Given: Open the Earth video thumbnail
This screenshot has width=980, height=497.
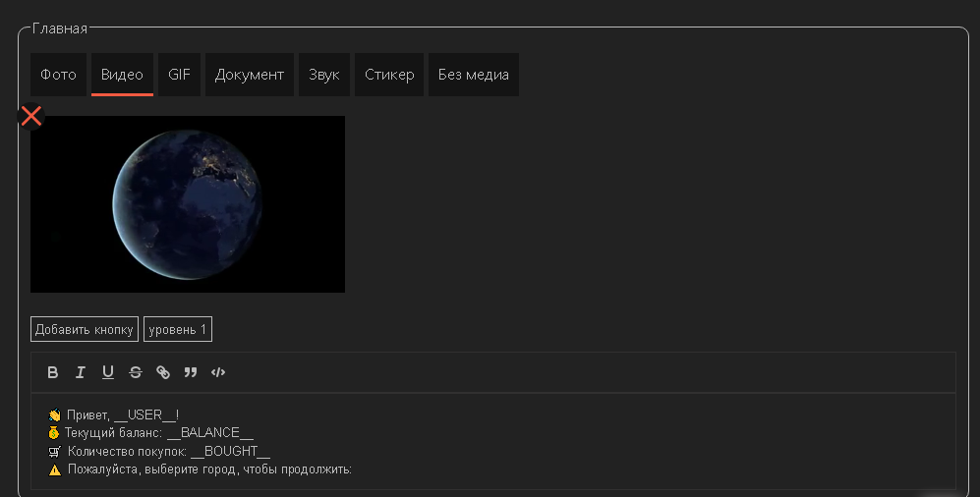Looking at the screenshot, I should (x=188, y=204).
